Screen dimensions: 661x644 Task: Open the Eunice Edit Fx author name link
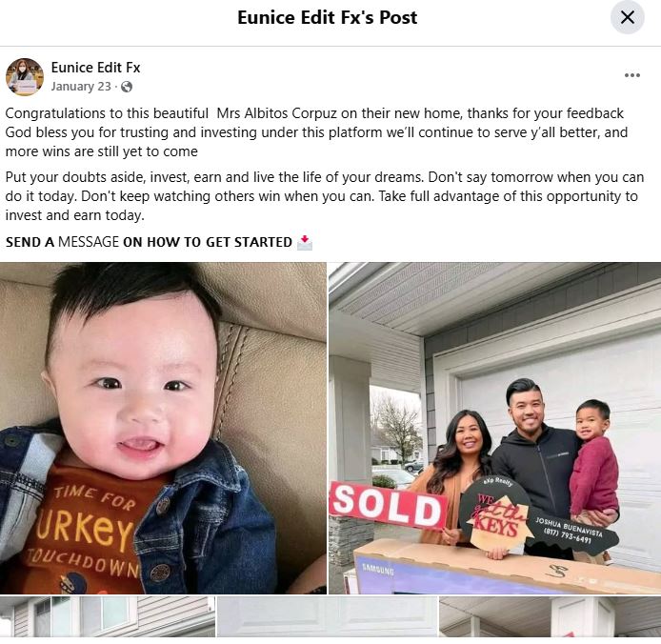click(x=95, y=68)
